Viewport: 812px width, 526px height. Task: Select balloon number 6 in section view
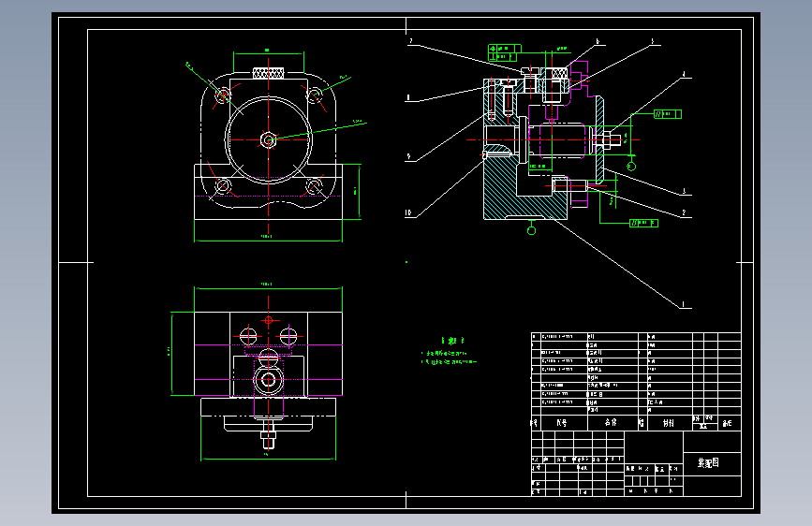tap(598, 41)
